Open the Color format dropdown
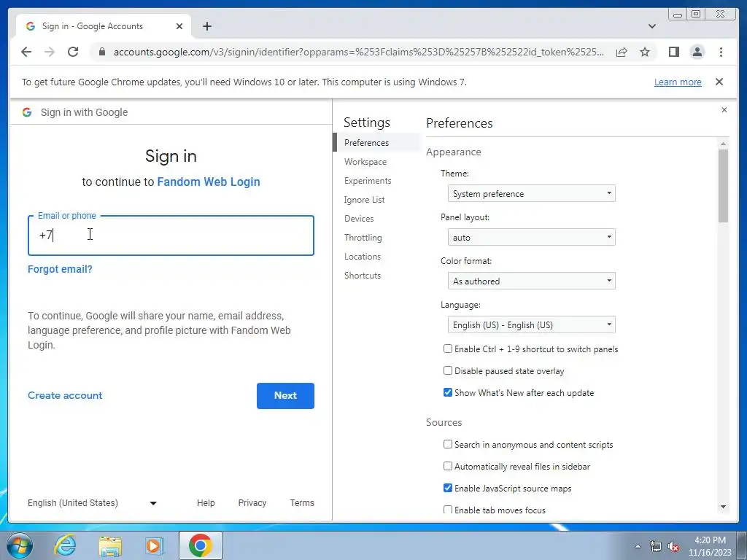 (x=531, y=281)
